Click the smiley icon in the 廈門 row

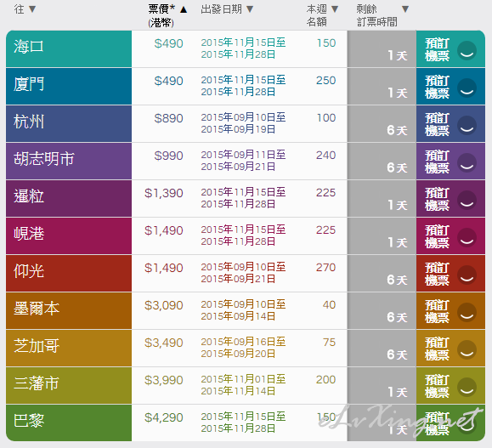click(467, 88)
